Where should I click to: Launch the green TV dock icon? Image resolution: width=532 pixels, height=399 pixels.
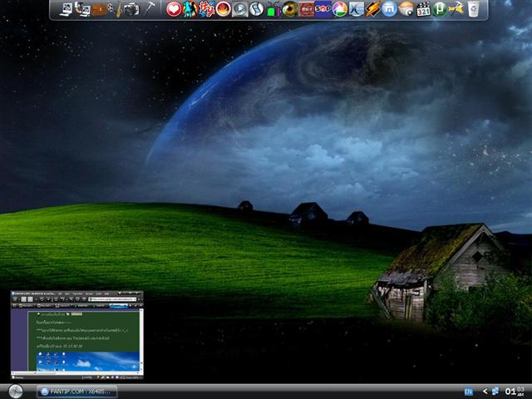coord(273,9)
